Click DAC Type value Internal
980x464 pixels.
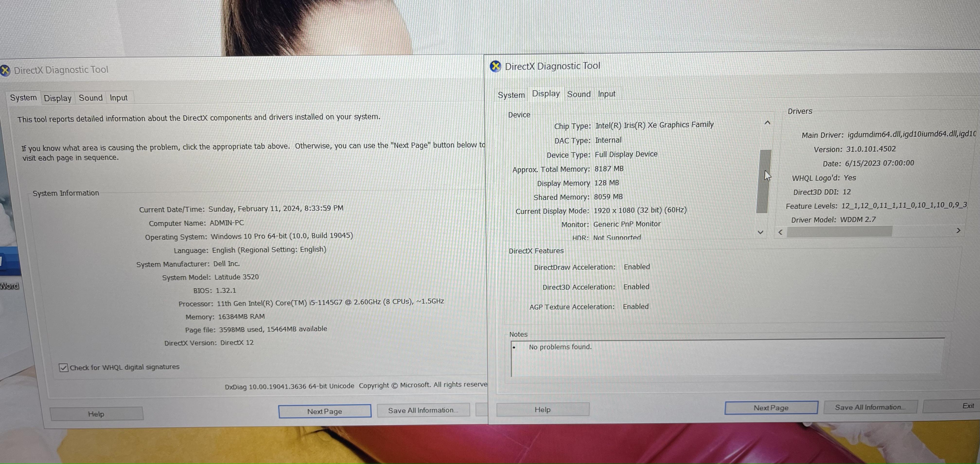click(x=608, y=140)
